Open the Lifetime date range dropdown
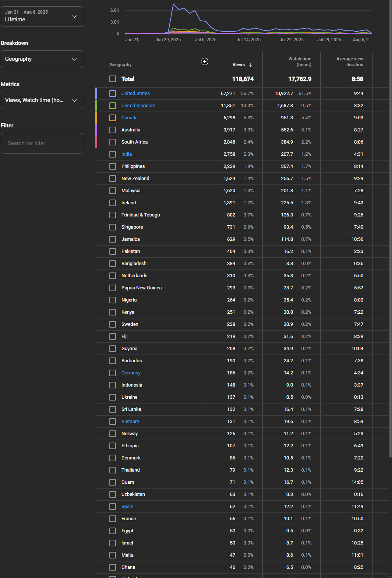Viewport: 392px width, 578px height. (42, 17)
